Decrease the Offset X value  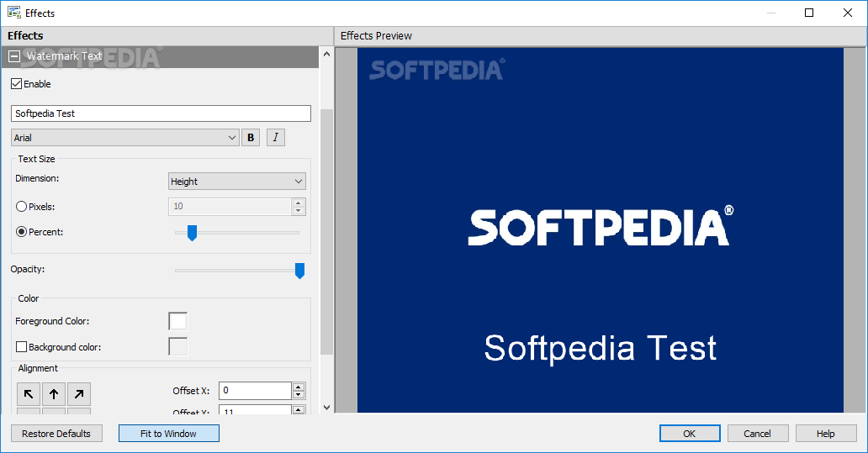click(299, 395)
